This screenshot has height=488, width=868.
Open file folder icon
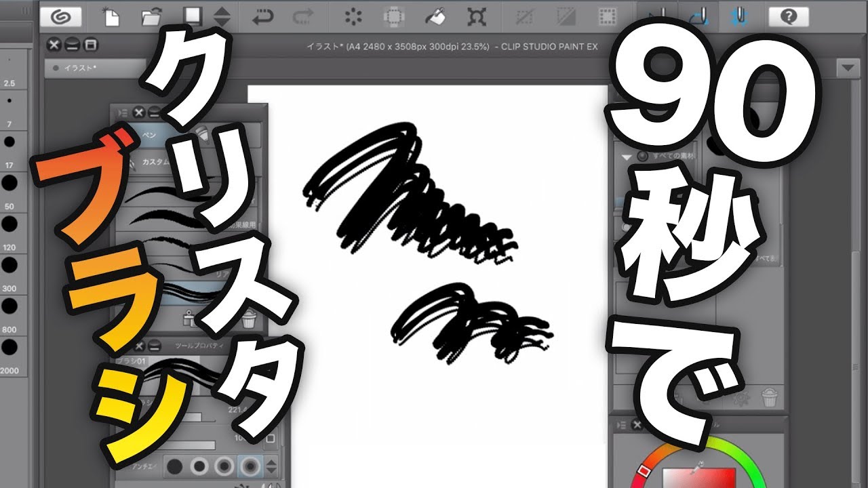pyautogui.click(x=152, y=17)
